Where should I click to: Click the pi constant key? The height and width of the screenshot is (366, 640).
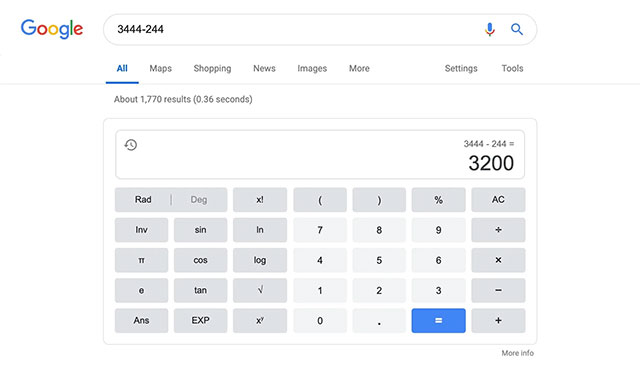pos(141,260)
